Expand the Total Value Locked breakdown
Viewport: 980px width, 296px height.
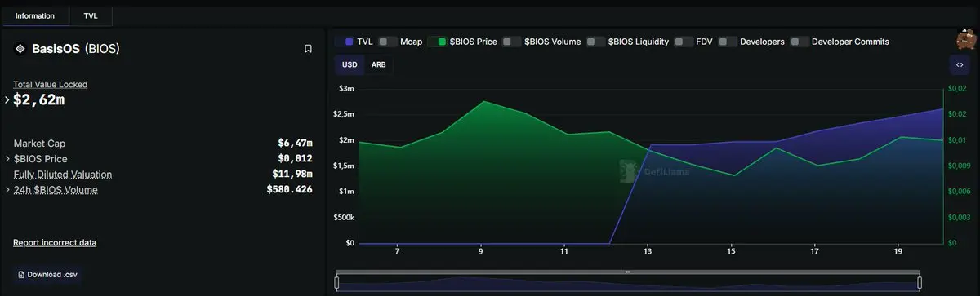coord(7,100)
